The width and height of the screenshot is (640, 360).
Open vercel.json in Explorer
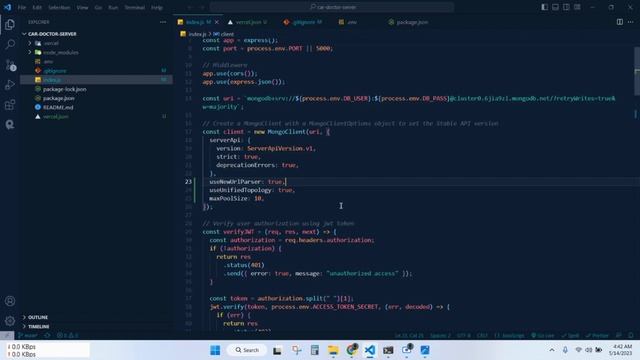tap(96, 117)
